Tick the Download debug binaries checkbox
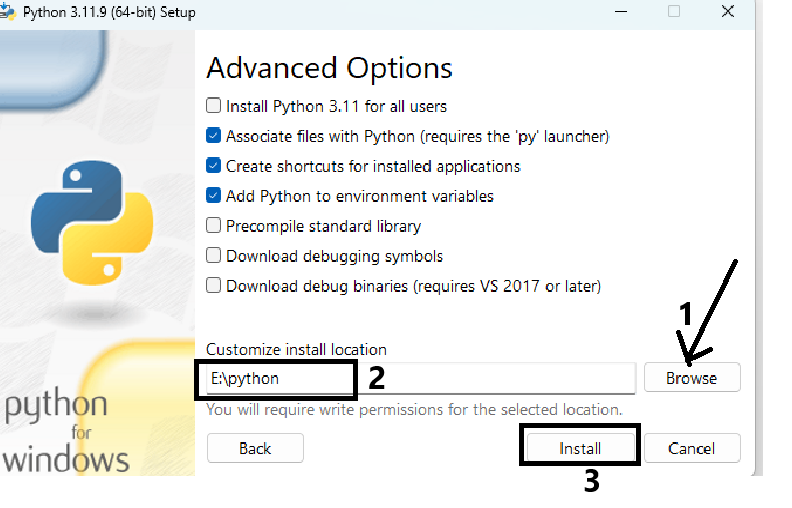 click(x=213, y=286)
